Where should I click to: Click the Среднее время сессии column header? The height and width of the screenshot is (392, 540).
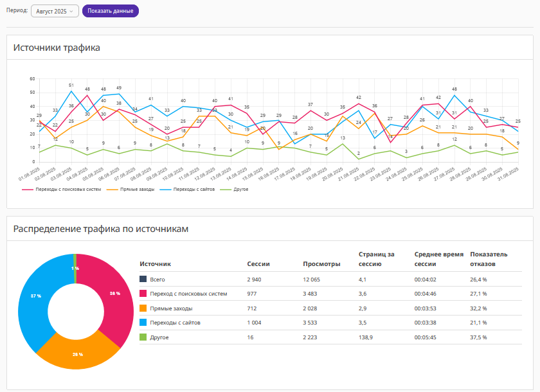pyautogui.click(x=438, y=259)
